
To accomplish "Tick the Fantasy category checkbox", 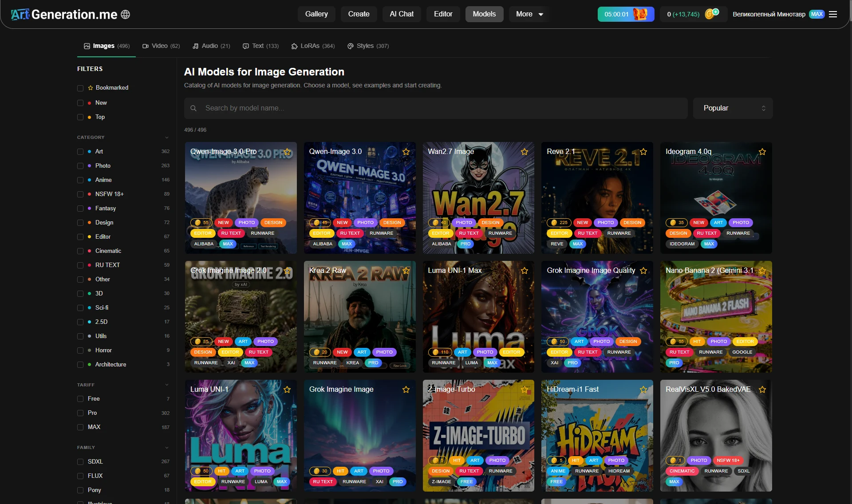I will coord(80,209).
